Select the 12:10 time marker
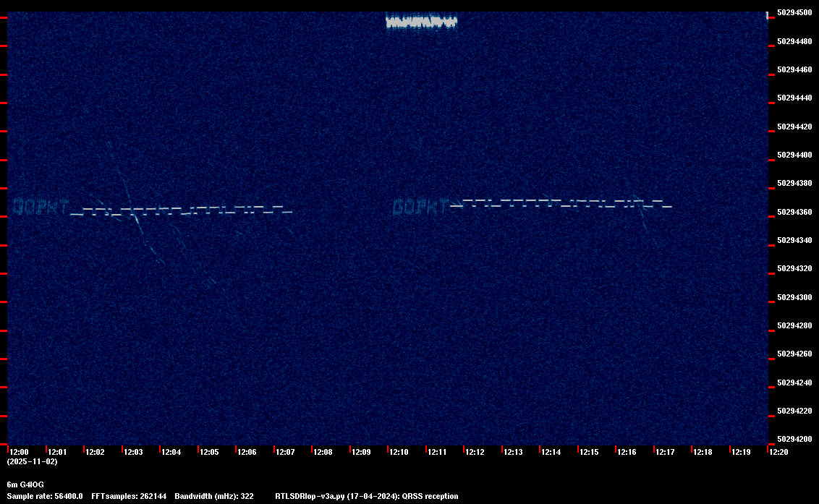Viewport: 819px width, 504px height. pyautogui.click(x=399, y=452)
